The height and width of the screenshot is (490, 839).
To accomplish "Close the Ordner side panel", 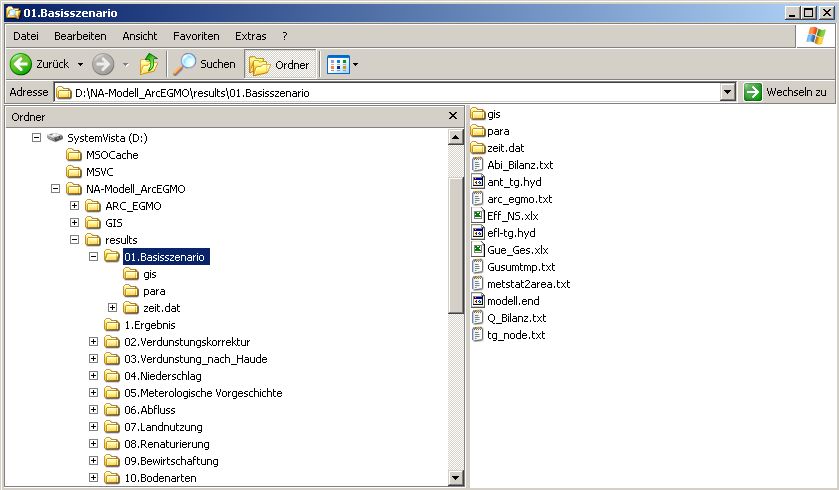I will tap(454, 117).
